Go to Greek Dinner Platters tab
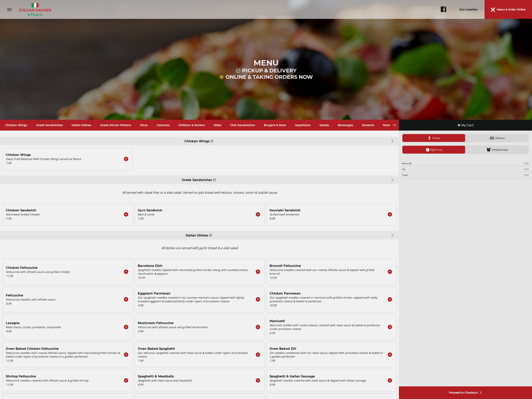 click(x=115, y=125)
